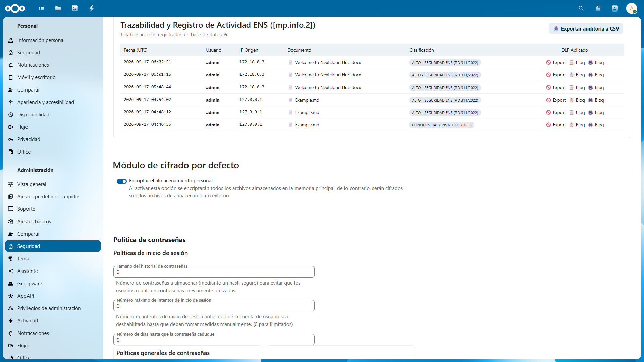Click the Clasificación column header
The width and height of the screenshot is (644, 362).
pyautogui.click(x=422, y=50)
